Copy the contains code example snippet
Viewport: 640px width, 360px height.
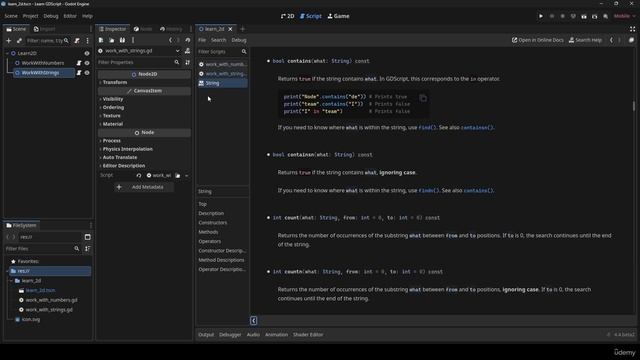pyautogui.click(x=423, y=98)
